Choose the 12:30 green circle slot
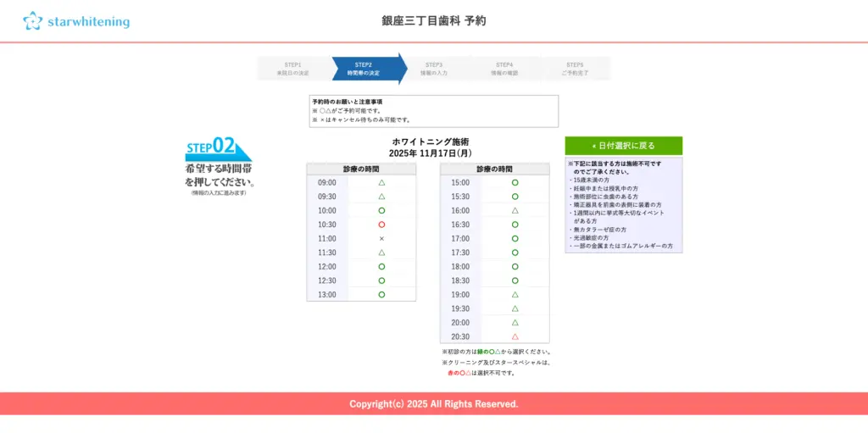The width and height of the screenshot is (868, 433). 381,280
